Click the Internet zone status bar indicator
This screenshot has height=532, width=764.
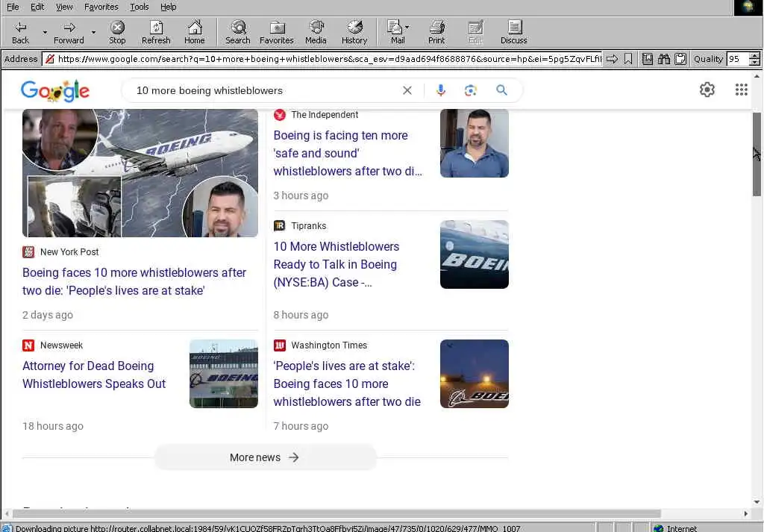coord(676,528)
